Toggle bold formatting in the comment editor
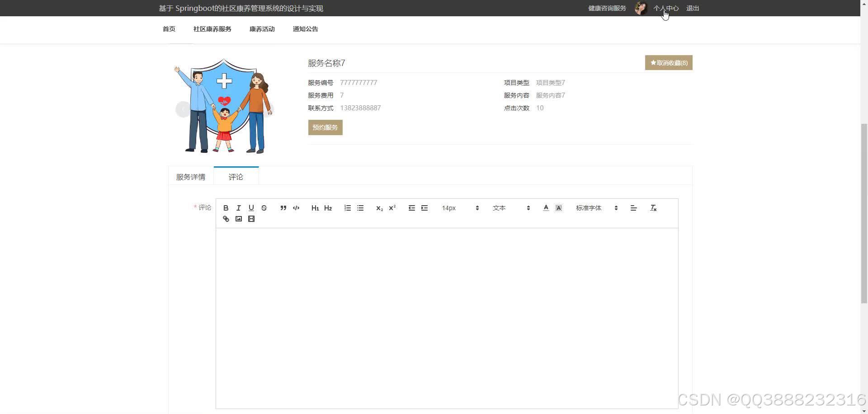Viewport: 868px width, 414px height. pyautogui.click(x=226, y=208)
